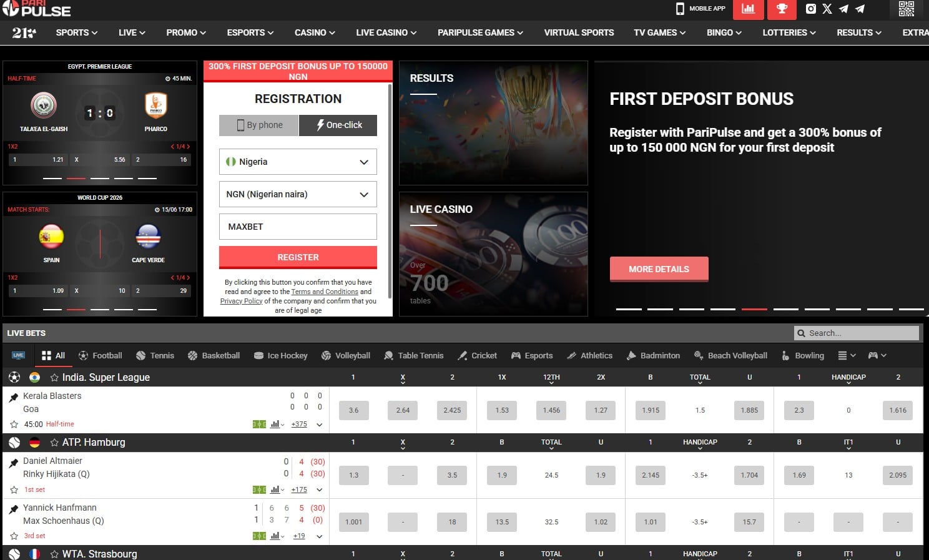
Task: Star the Hanfmann vs Schoenhaus match
Action: pos(14,536)
